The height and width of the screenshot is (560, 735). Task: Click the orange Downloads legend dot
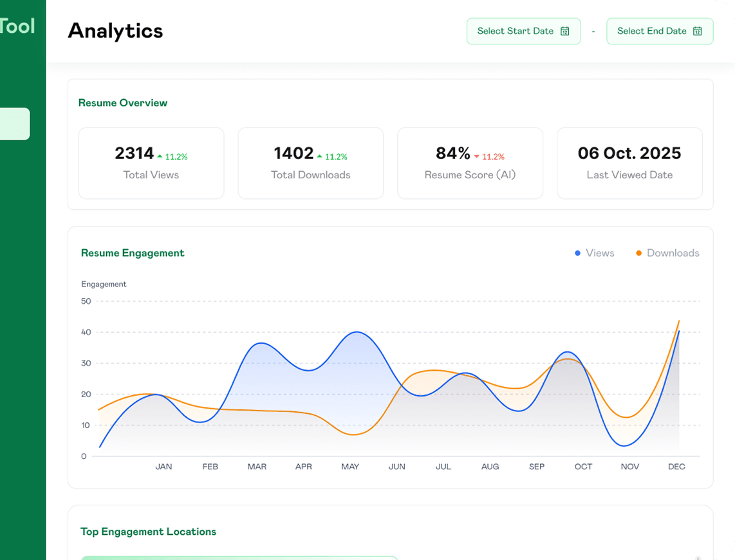(x=638, y=253)
